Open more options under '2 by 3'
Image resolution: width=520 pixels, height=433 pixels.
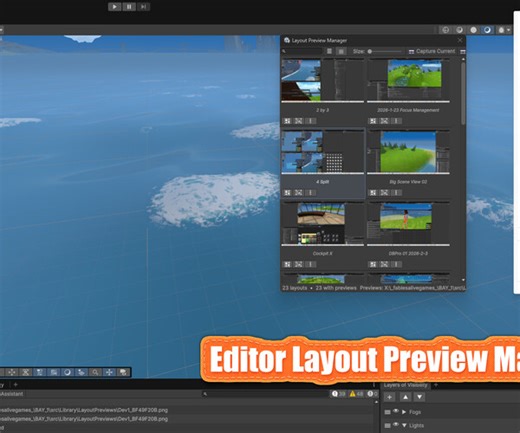(310, 121)
